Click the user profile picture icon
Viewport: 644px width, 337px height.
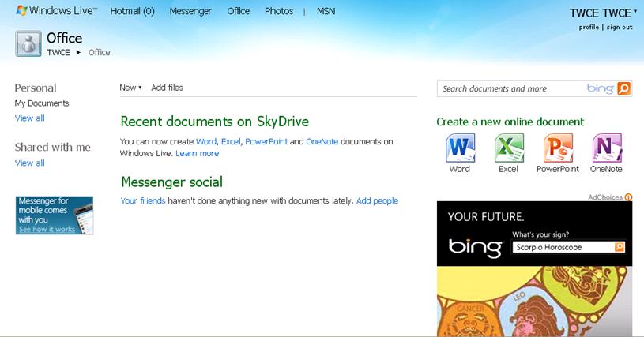click(x=28, y=43)
